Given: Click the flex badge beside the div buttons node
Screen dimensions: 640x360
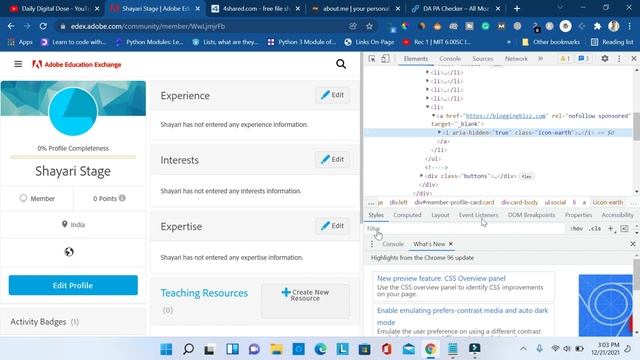Looking at the screenshot, I should pos(527,176).
